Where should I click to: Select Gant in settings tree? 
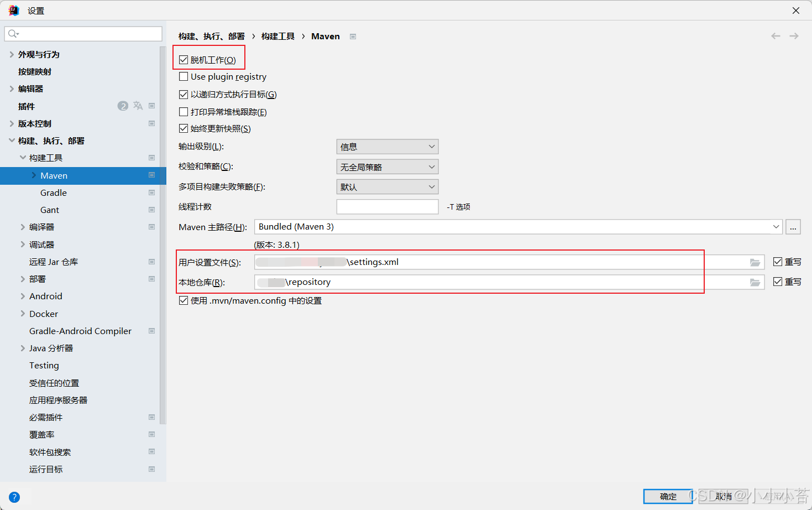tap(50, 210)
